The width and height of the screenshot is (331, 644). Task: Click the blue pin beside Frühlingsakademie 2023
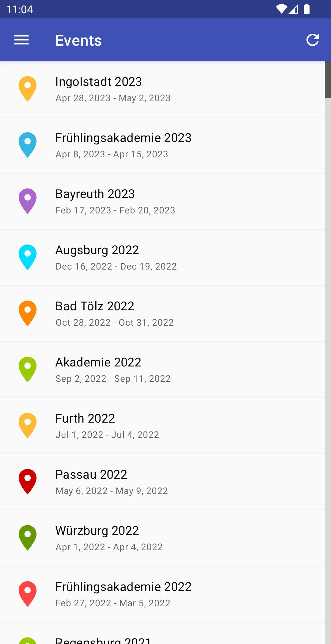(x=28, y=145)
